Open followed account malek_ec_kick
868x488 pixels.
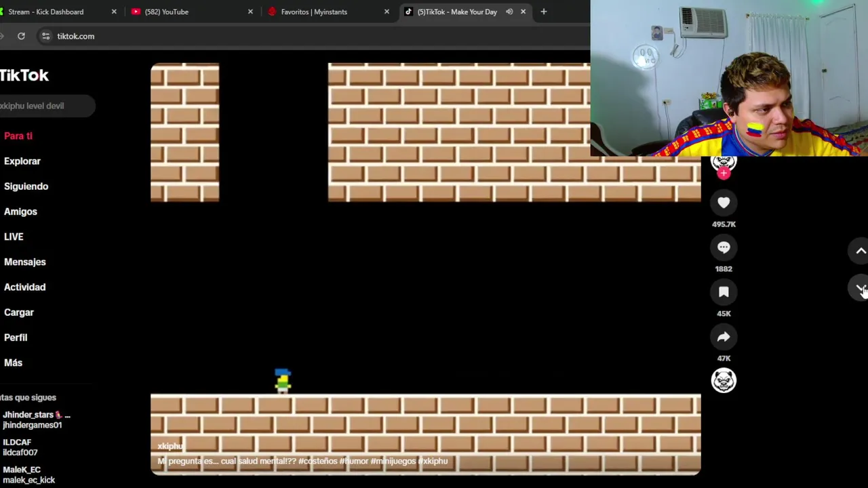click(28, 474)
